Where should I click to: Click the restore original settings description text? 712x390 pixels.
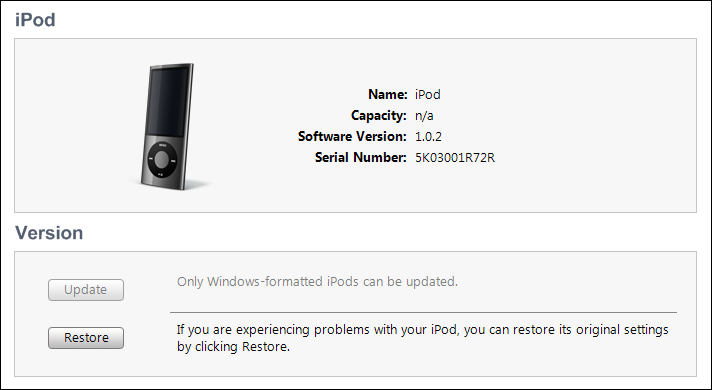click(422, 338)
